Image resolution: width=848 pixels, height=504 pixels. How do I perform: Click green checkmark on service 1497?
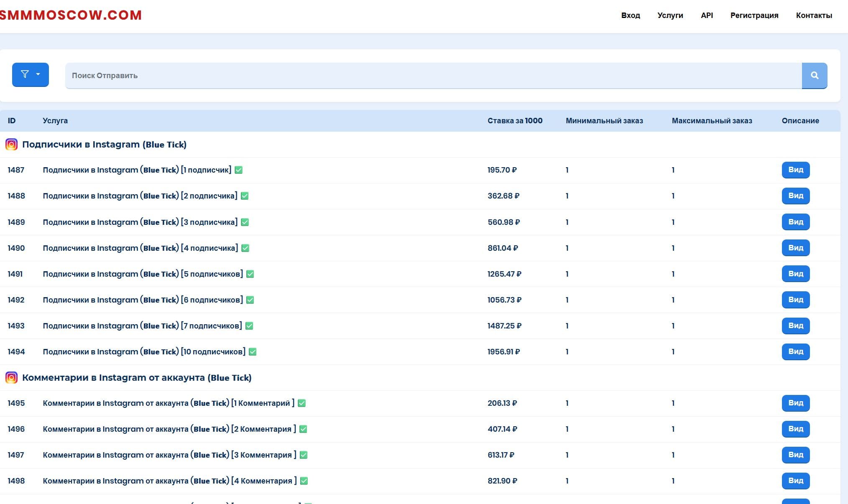(304, 455)
